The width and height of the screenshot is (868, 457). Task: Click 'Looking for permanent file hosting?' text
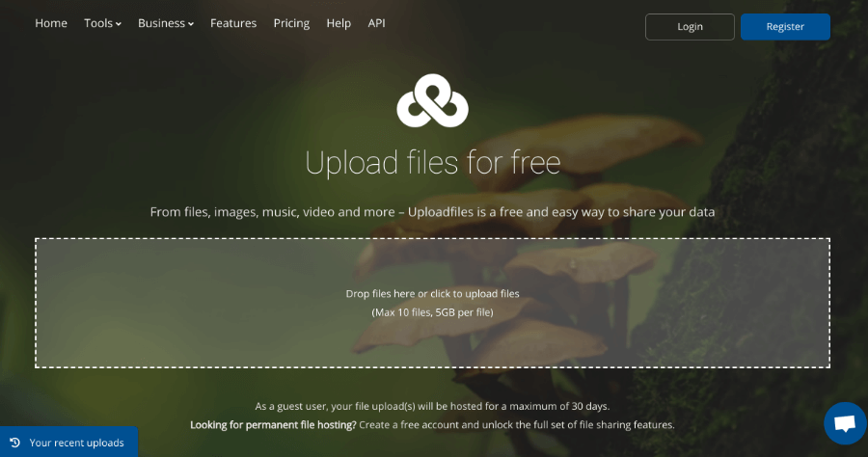point(273,425)
